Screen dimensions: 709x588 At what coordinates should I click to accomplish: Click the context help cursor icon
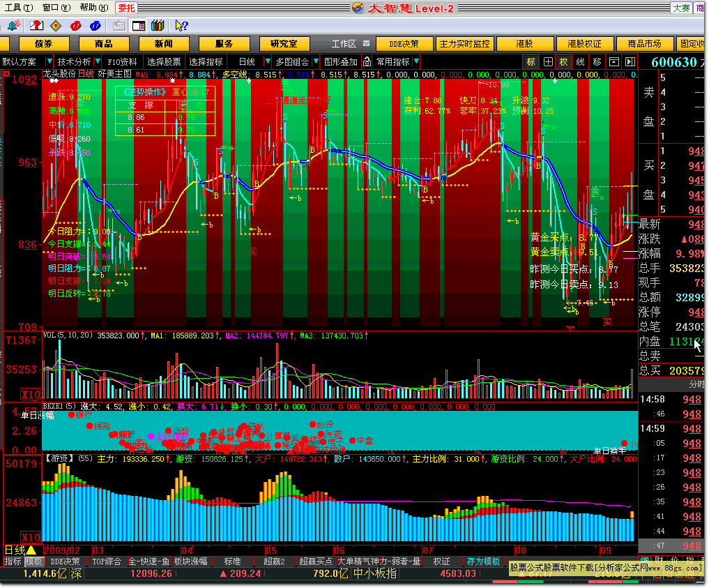[181, 26]
